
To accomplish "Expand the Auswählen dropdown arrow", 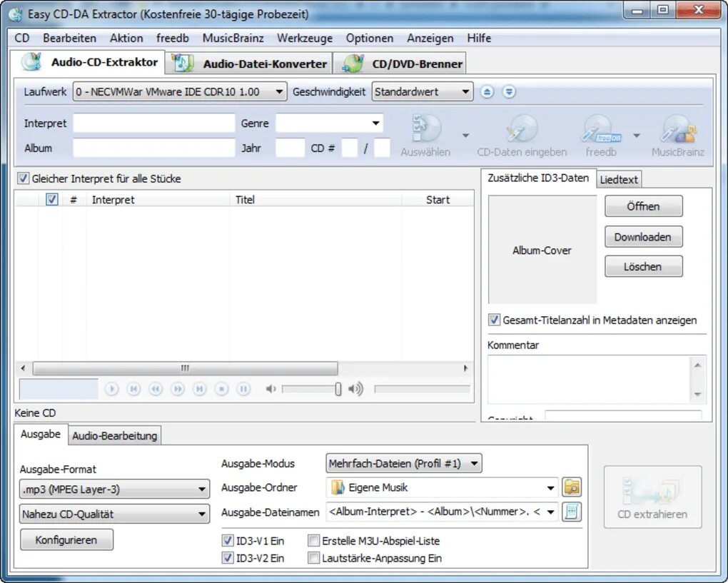I will [x=465, y=136].
